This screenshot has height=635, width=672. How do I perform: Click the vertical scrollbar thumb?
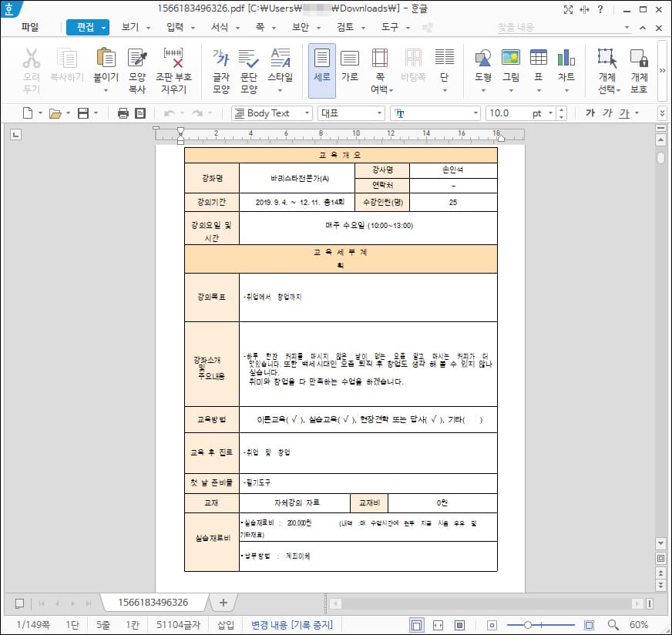pyautogui.click(x=661, y=158)
